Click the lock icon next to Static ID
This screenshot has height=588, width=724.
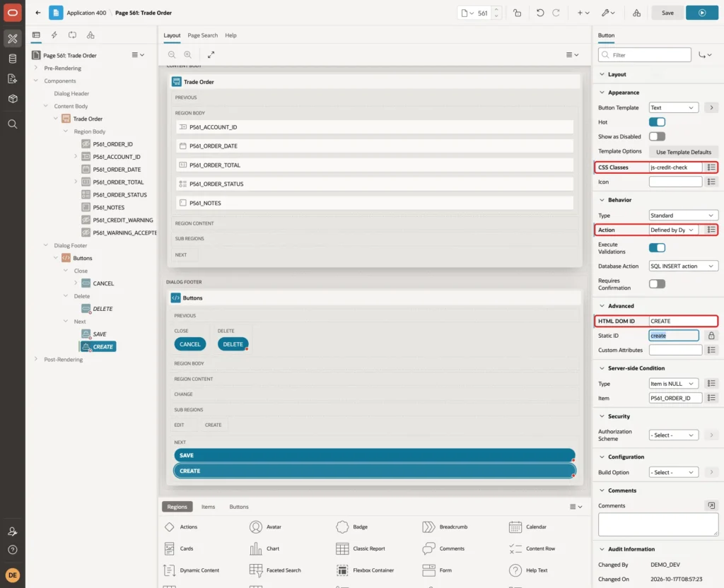coord(711,336)
